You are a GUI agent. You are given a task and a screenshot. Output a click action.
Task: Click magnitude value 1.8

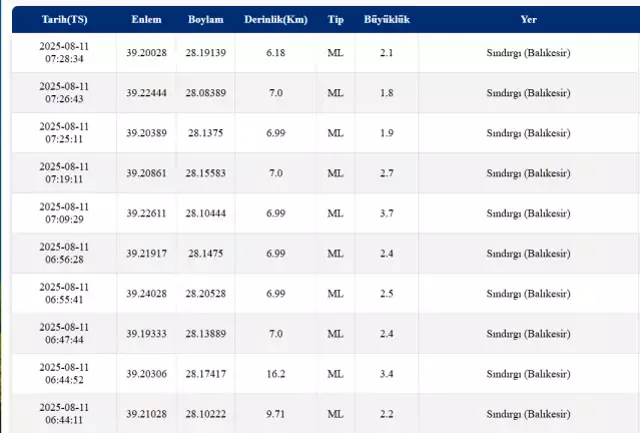click(x=387, y=93)
